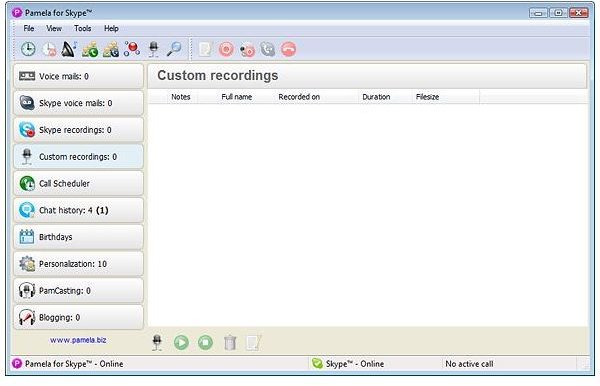Sort by Recorded on column header
Screen dimensions: 600x386
point(299,97)
